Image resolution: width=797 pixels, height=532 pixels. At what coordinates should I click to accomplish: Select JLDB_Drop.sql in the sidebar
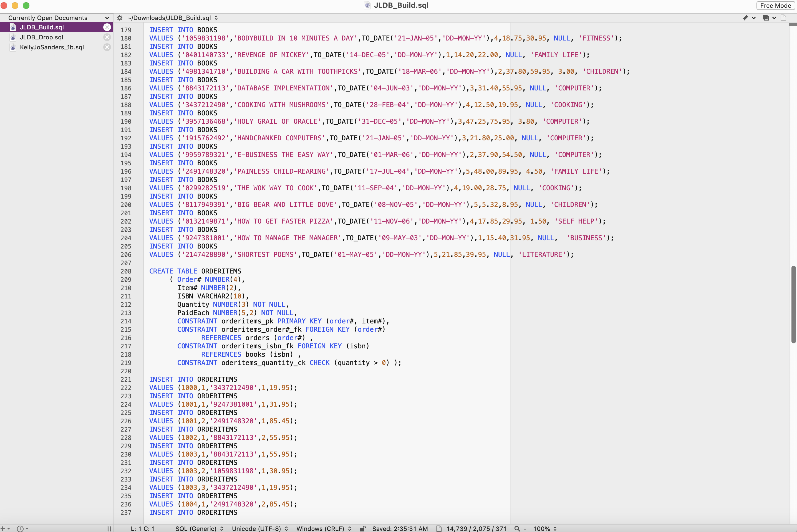point(41,37)
